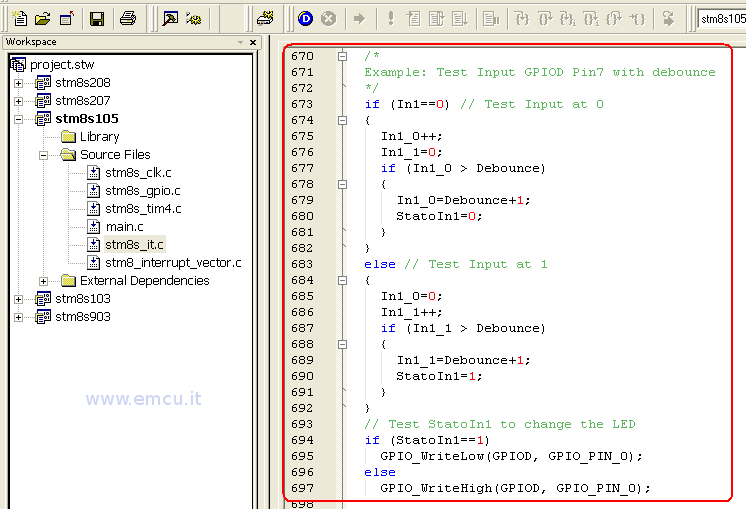Collapse the stm8s105 project node
The height and width of the screenshot is (509, 746).
(18, 119)
